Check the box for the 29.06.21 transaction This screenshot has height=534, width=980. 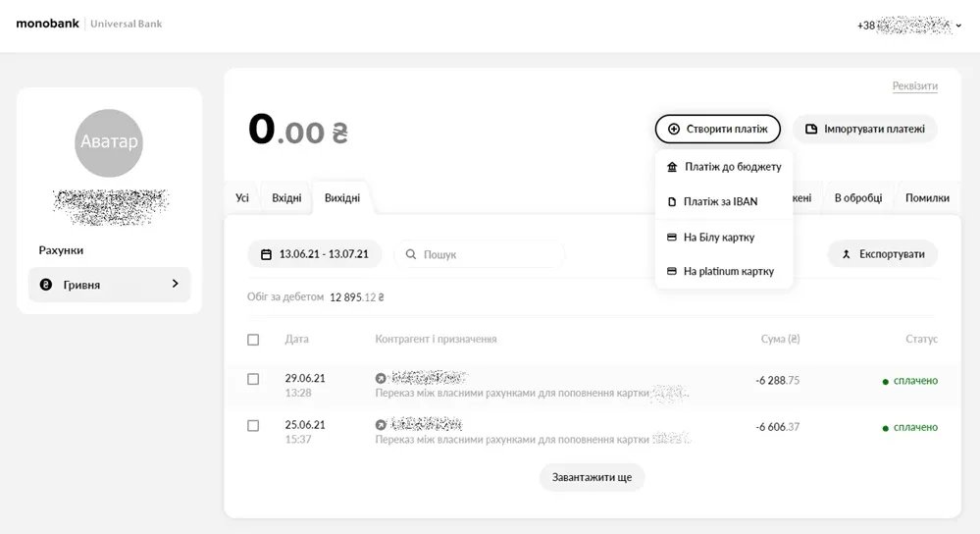253,379
